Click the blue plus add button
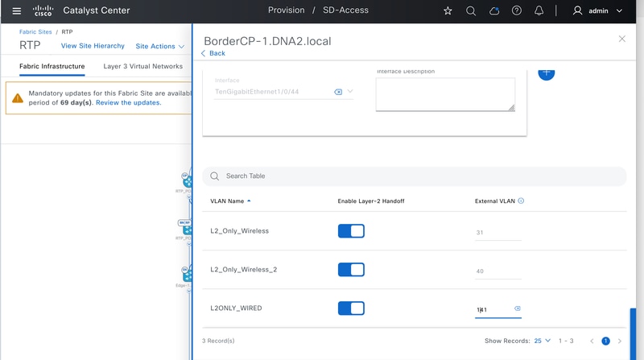644x360 pixels. [x=547, y=73]
